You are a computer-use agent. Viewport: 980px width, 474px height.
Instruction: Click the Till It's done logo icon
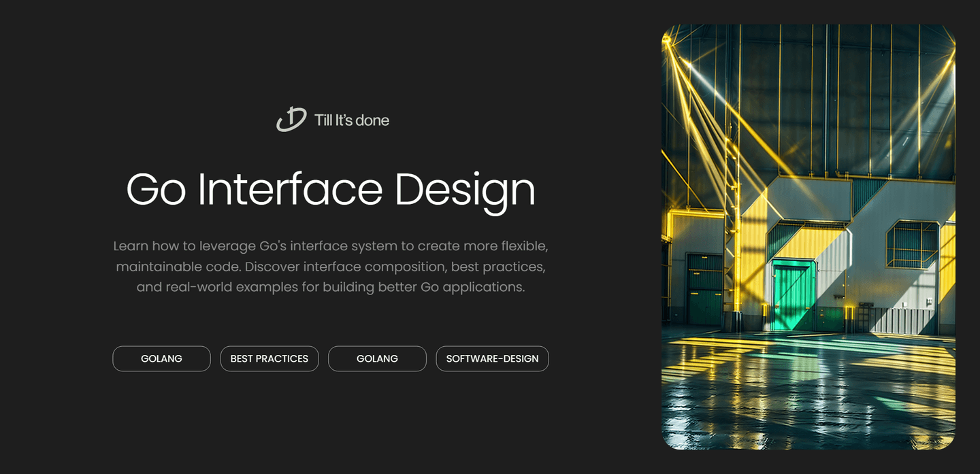point(291,120)
